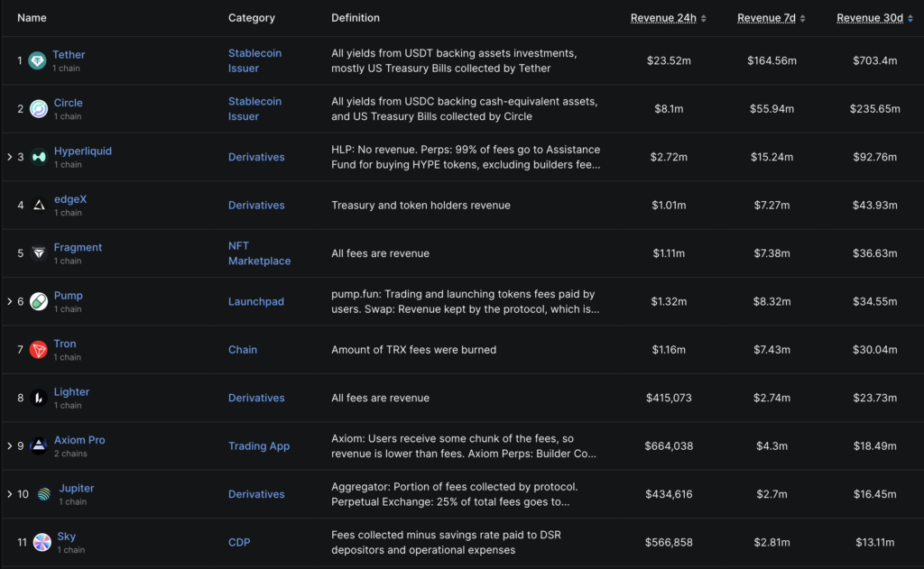Image resolution: width=924 pixels, height=569 pixels.
Task: Click the Tether logo icon
Action: tap(38, 60)
